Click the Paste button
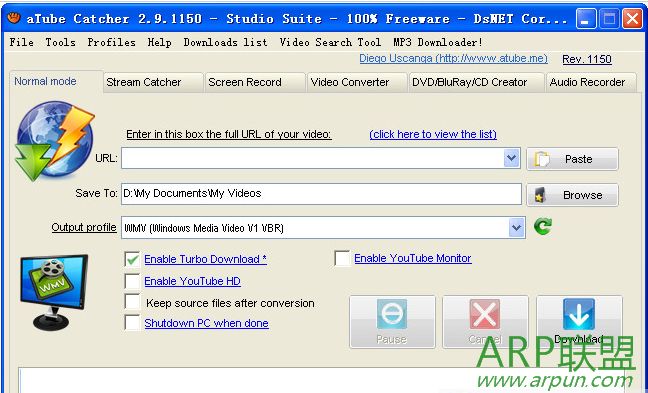Screen dimensions: 648x393 [572, 159]
